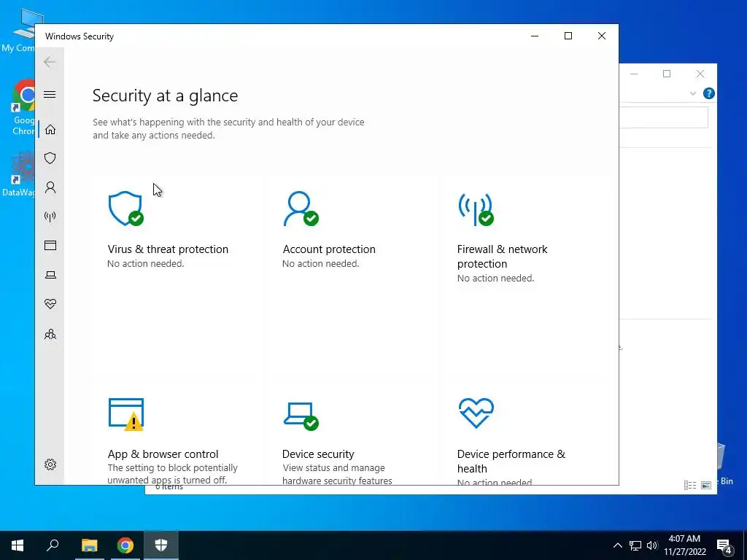Open Google Chrome from the taskbar
The height and width of the screenshot is (560, 747).
click(x=125, y=545)
